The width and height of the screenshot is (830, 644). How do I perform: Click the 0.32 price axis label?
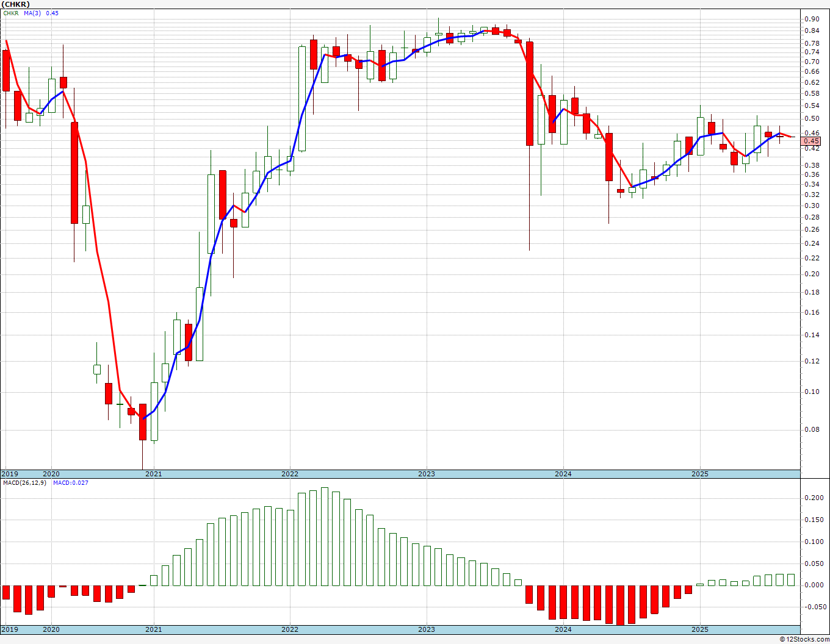pyautogui.click(x=812, y=195)
